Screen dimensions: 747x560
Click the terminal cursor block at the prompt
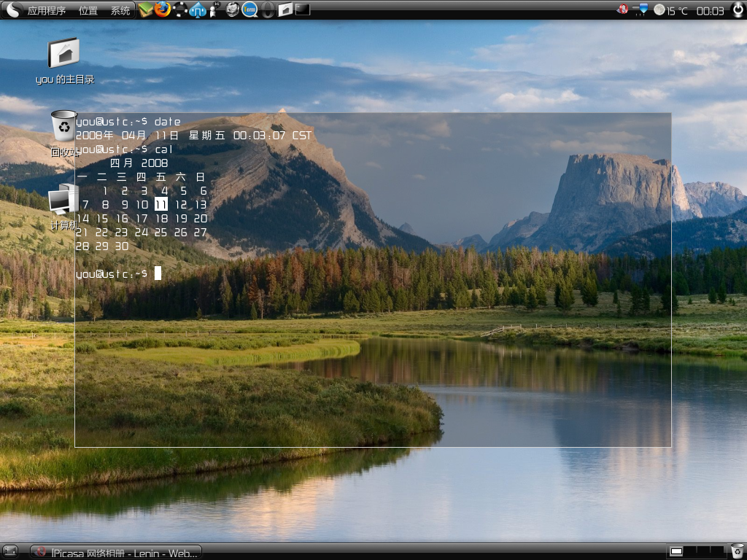[158, 273]
